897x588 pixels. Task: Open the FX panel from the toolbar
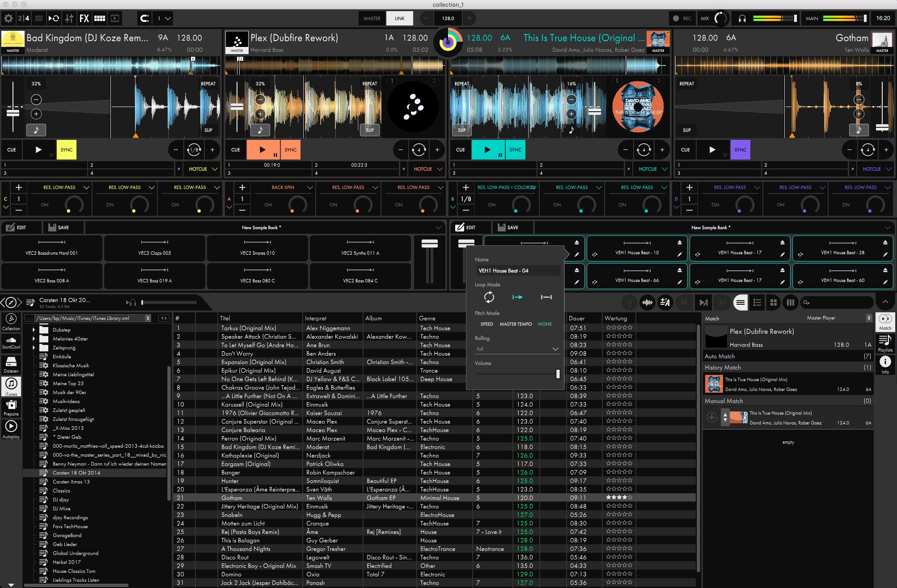click(84, 18)
